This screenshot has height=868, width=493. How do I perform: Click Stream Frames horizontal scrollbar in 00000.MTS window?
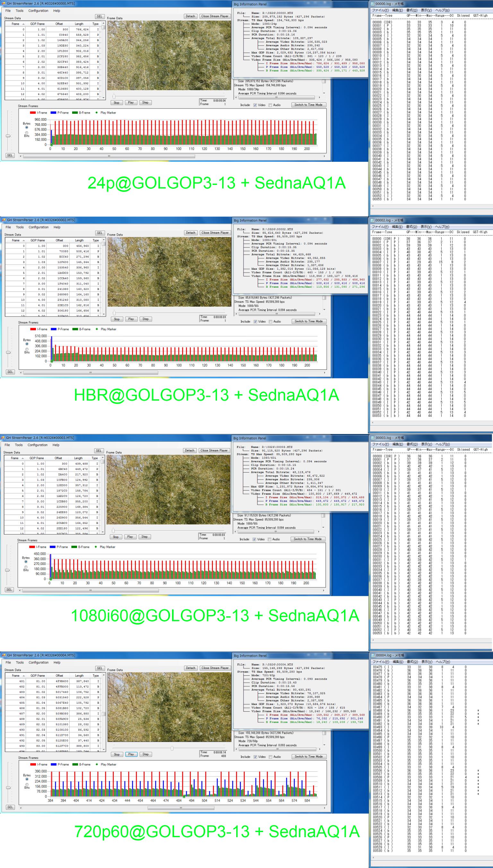pyautogui.click(x=109, y=156)
